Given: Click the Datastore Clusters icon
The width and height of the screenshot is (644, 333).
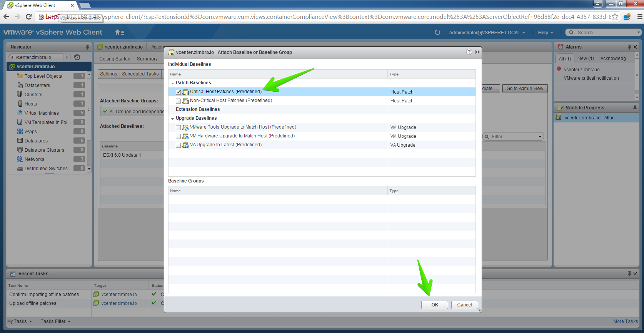Looking at the screenshot, I should [x=20, y=150].
